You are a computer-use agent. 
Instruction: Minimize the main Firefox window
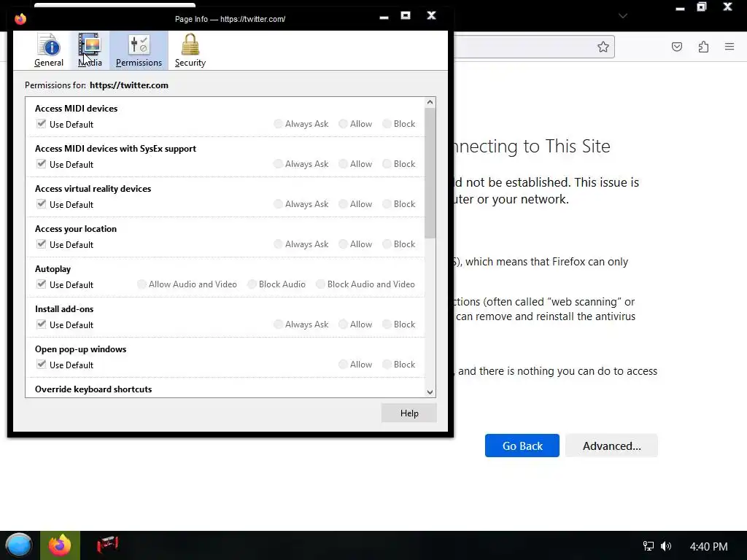coord(680,7)
